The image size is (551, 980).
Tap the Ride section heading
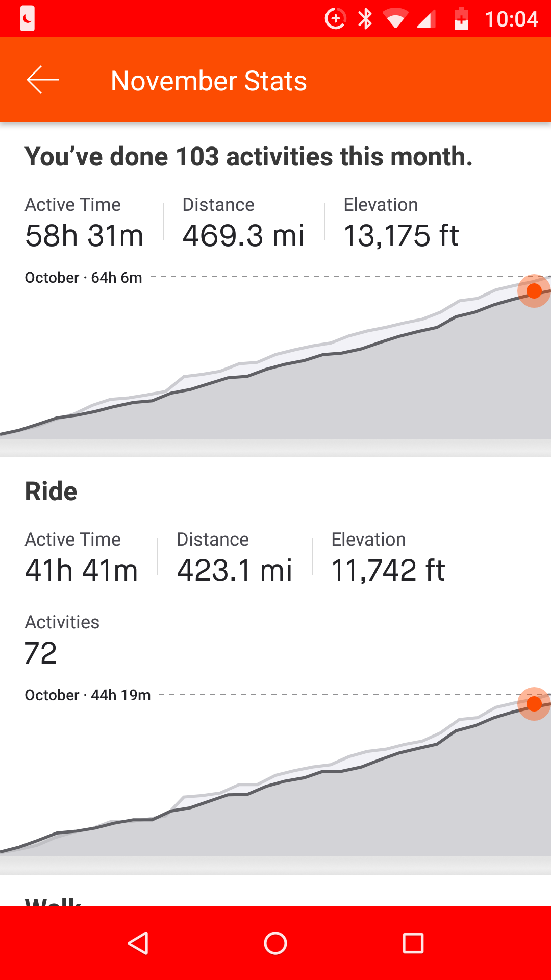tap(51, 491)
